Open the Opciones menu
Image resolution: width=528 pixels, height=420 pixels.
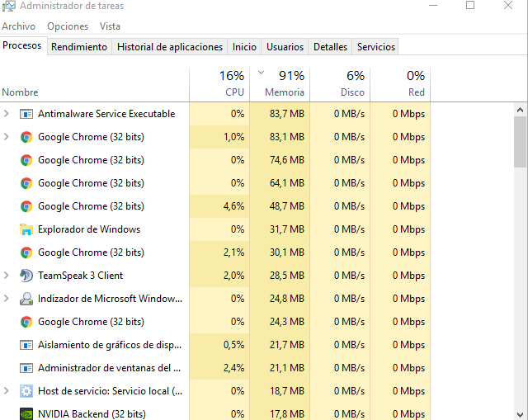pos(68,26)
